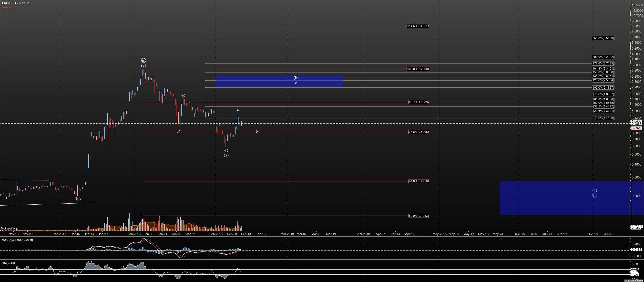644x282 pixels.
Task: Click the Jan2018 date on time axis
Action: pos(134,234)
